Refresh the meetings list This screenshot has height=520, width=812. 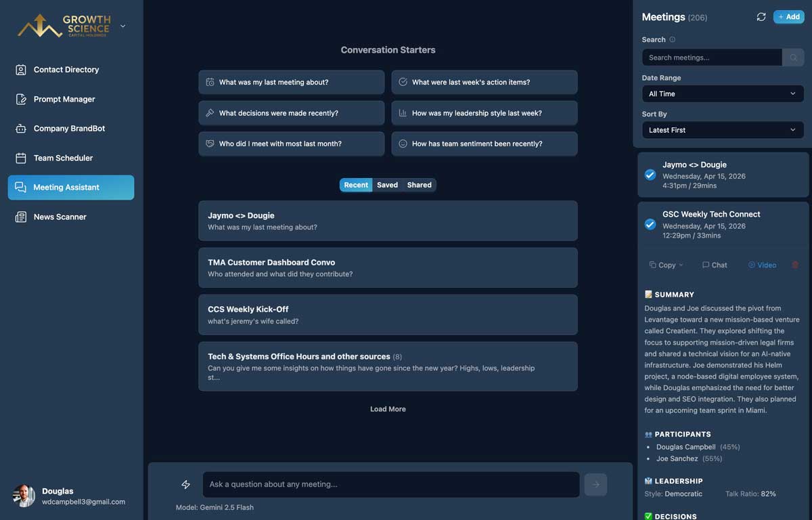tap(761, 17)
